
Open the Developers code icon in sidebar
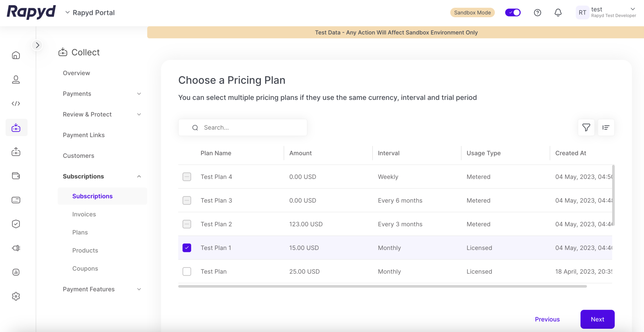pos(16,103)
